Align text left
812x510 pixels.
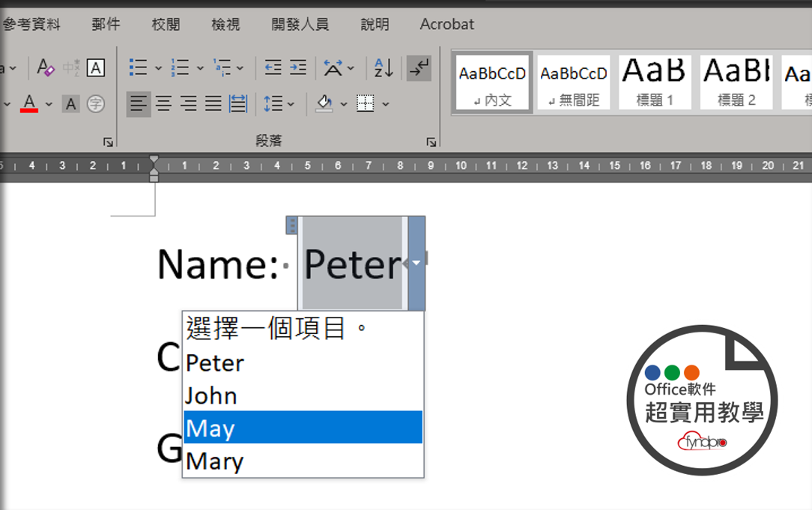(139, 104)
